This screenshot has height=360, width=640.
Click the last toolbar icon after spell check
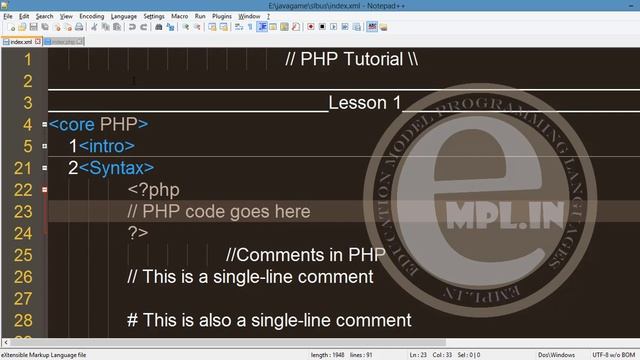pyautogui.click(x=383, y=27)
